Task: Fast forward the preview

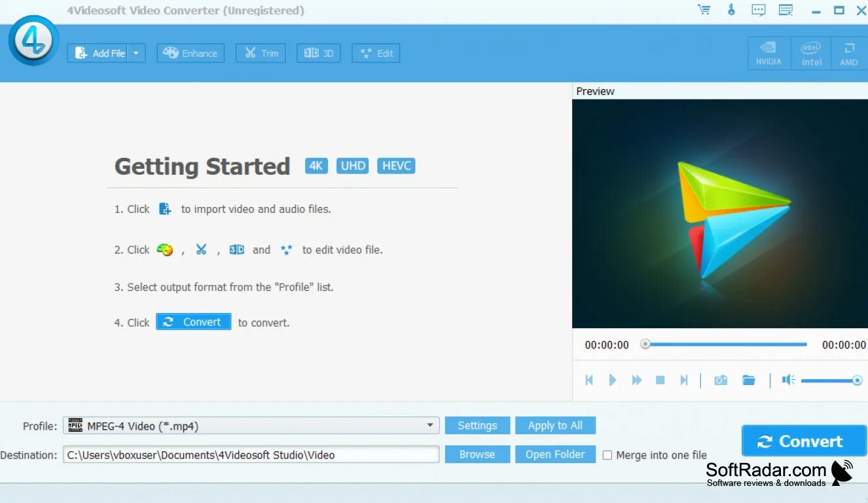Action: click(636, 380)
